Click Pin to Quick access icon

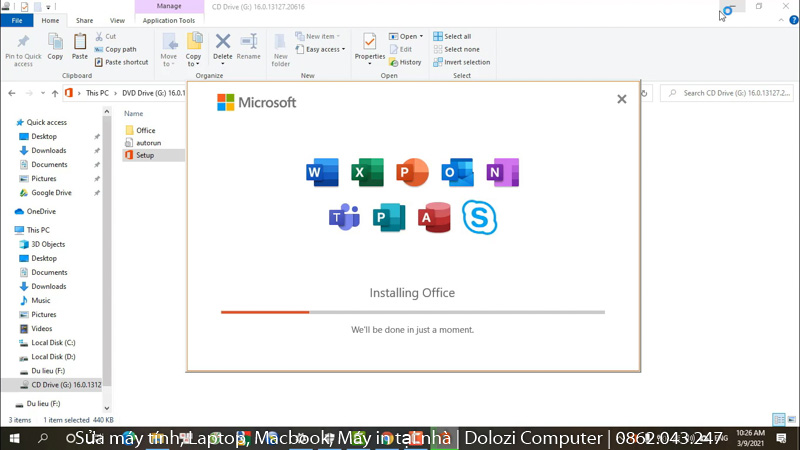[x=23, y=46]
